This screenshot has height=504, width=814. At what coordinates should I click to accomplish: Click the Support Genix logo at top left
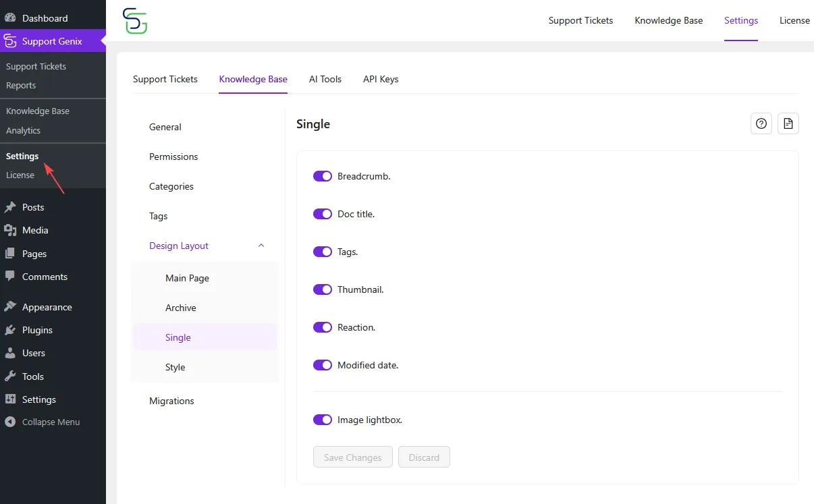pyautogui.click(x=134, y=21)
